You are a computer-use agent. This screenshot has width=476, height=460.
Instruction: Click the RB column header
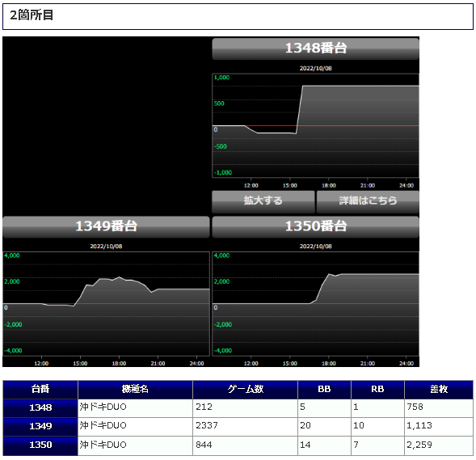(x=377, y=389)
